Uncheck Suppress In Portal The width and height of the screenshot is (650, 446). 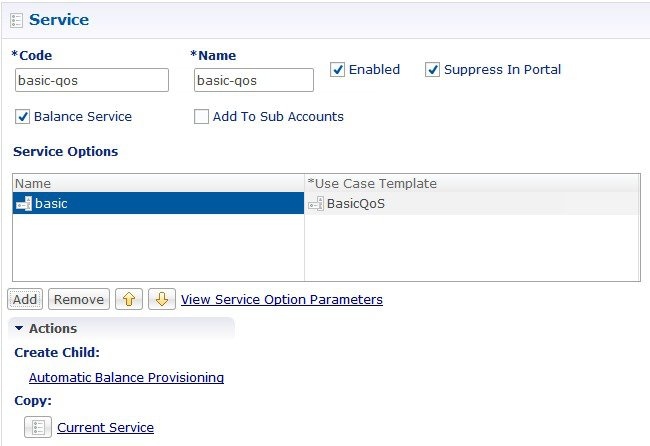coord(432,70)
